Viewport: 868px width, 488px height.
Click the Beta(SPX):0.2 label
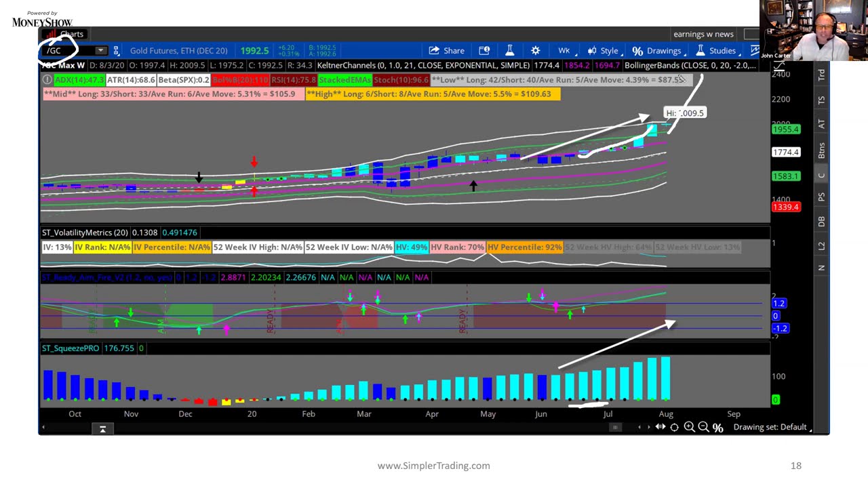[184, 80]
